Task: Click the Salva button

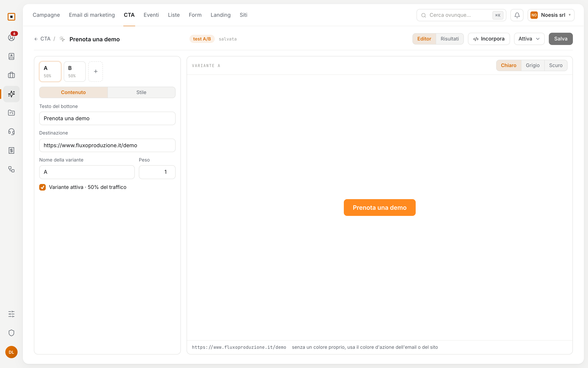Action: click(x=561, y=39)
